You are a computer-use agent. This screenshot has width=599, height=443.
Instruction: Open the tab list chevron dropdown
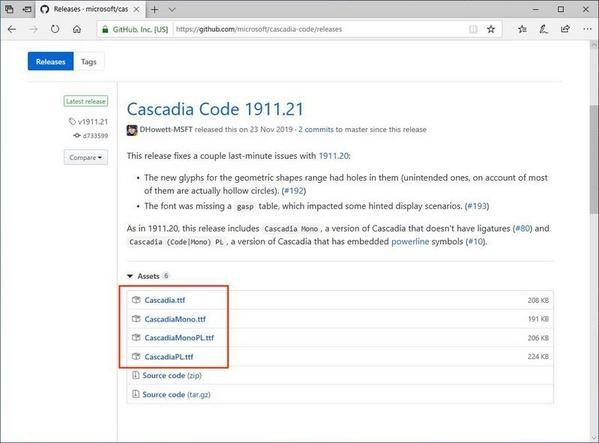[x=172, y=10]
